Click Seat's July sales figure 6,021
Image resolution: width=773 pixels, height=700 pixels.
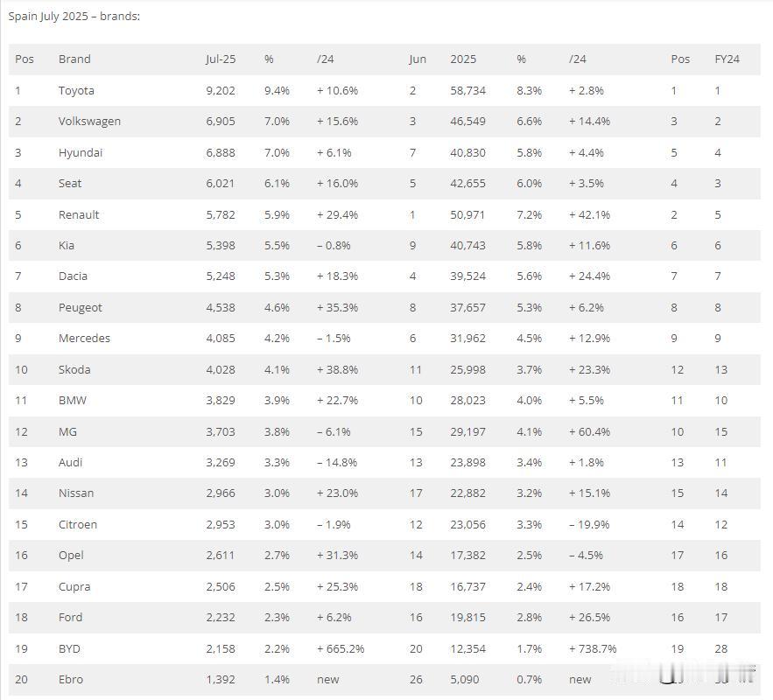221,183
